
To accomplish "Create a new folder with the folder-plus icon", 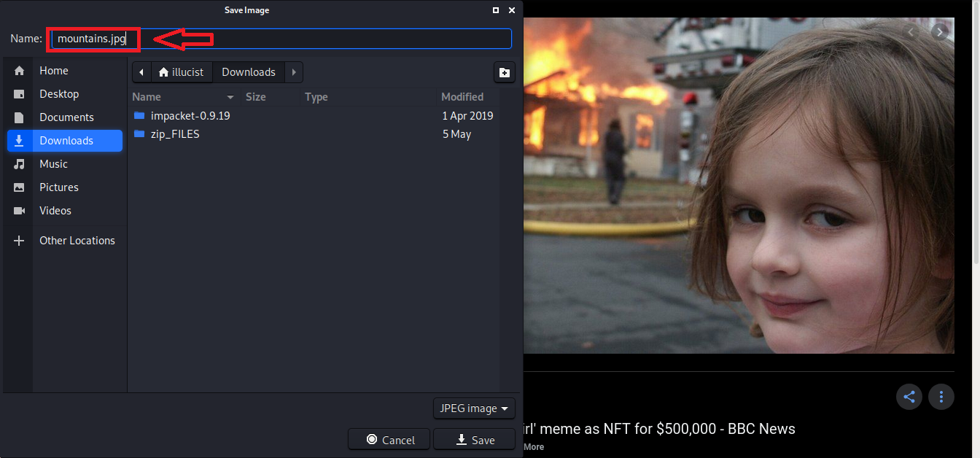I will (504, 72).
